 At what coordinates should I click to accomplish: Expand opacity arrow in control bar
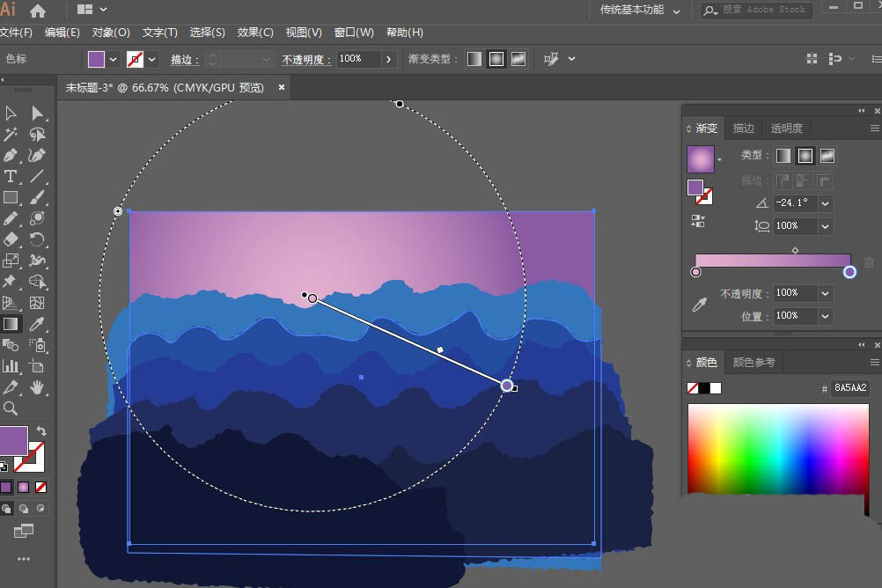pos(388,59)
